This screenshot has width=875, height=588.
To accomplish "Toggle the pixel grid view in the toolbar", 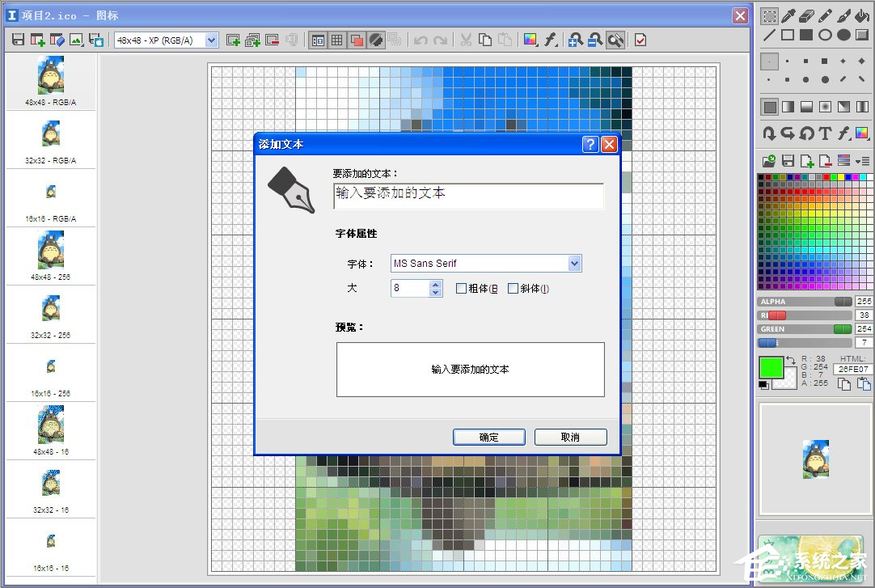I will point(336,39).
